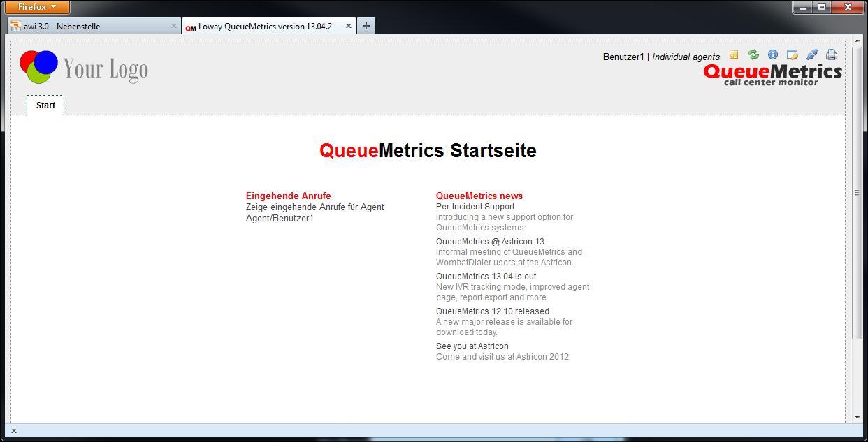
Task: Click the Your Logo image
Action: [84, 68]
